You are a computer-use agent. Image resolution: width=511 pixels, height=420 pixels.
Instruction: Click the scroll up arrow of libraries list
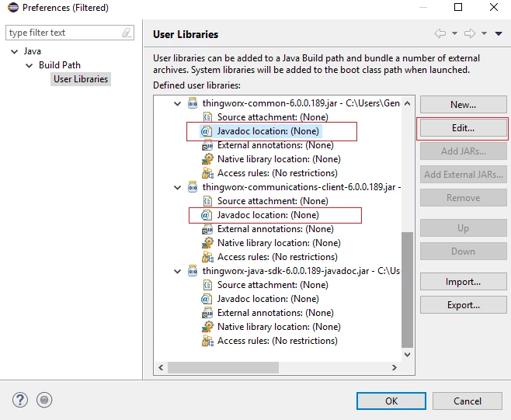407,103
